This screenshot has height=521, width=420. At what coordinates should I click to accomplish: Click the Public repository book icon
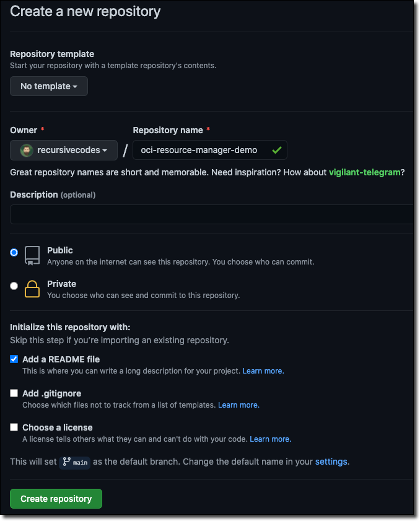tap(32, 255)
